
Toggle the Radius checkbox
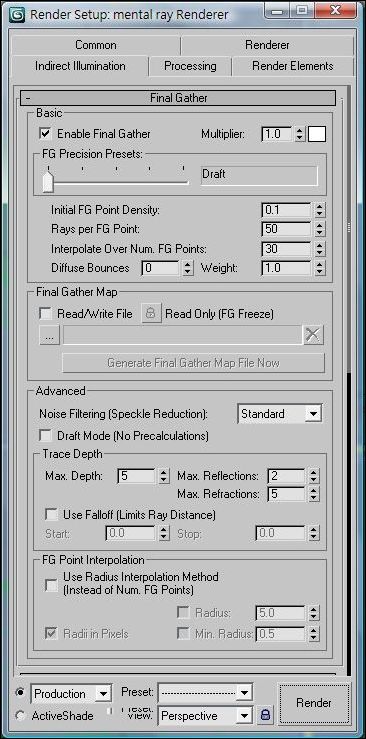[183, 612]
